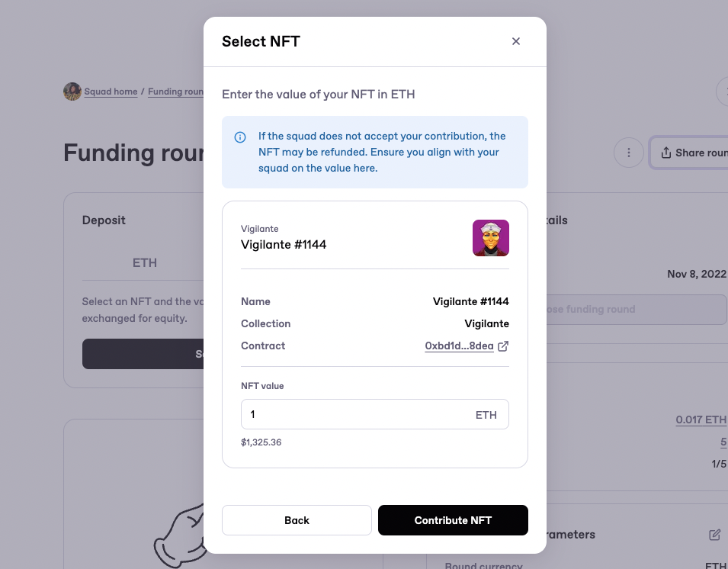Navigate to Squad home link
The image size is (728, 569).
point(111,92)
